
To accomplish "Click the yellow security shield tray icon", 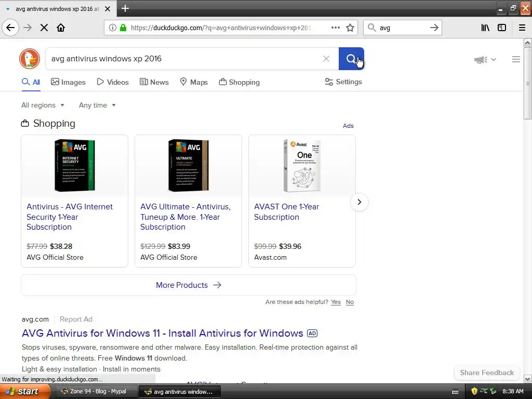I will tap(474, 391).
